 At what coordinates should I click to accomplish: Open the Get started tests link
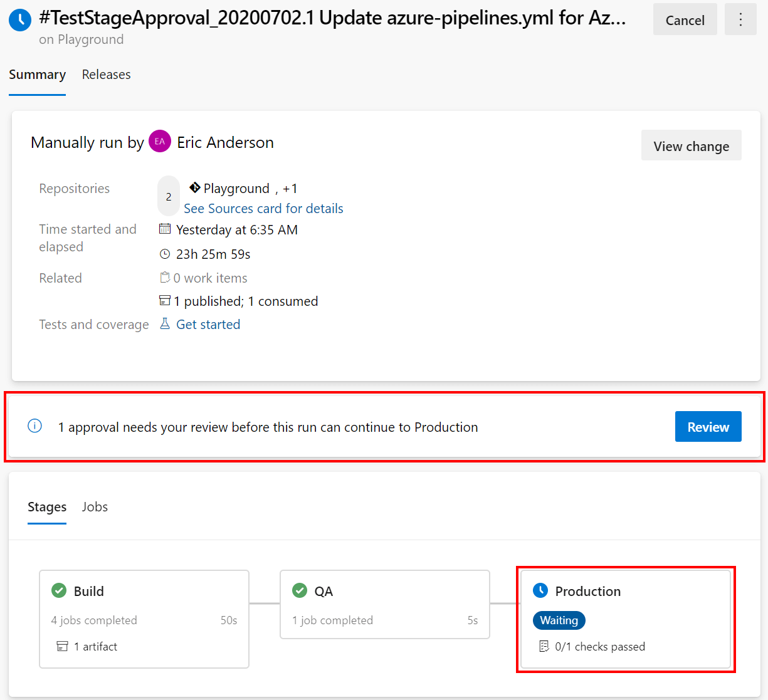pos(208,324)
